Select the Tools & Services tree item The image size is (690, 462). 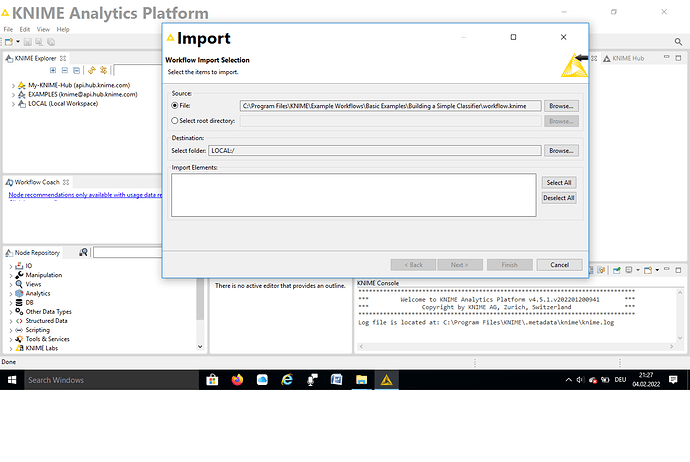click(x=48, y=339)
